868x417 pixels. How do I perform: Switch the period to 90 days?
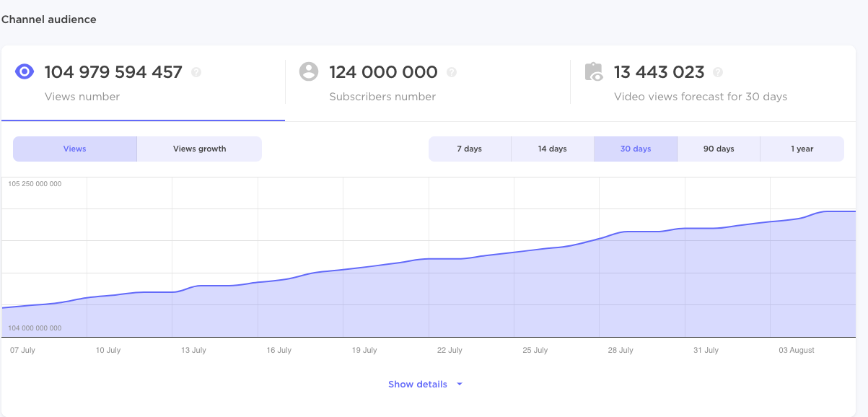click(x=719, y=149)
